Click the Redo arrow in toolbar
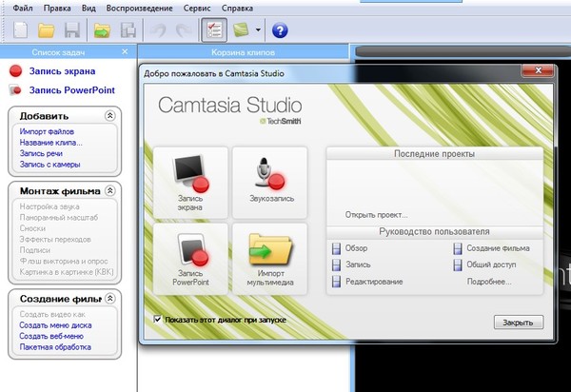The height and width of the screenshot is (392, 571). (x=184, y=29)
